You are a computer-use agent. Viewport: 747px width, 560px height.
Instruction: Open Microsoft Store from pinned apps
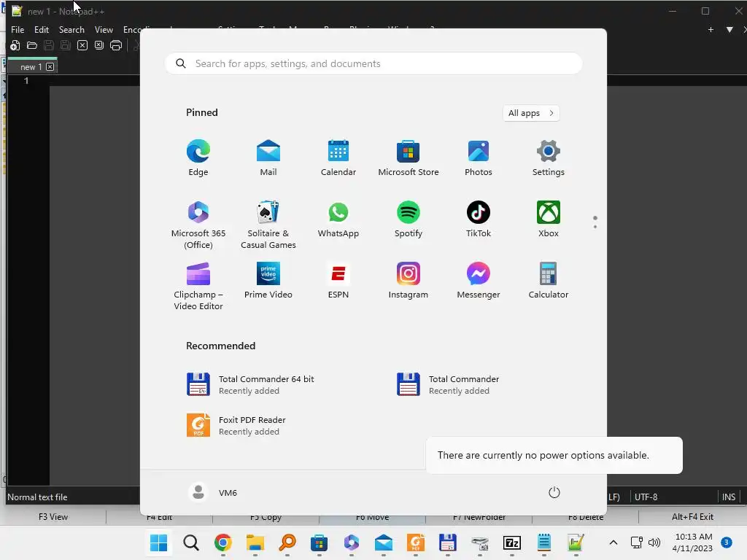click(409, 157)
